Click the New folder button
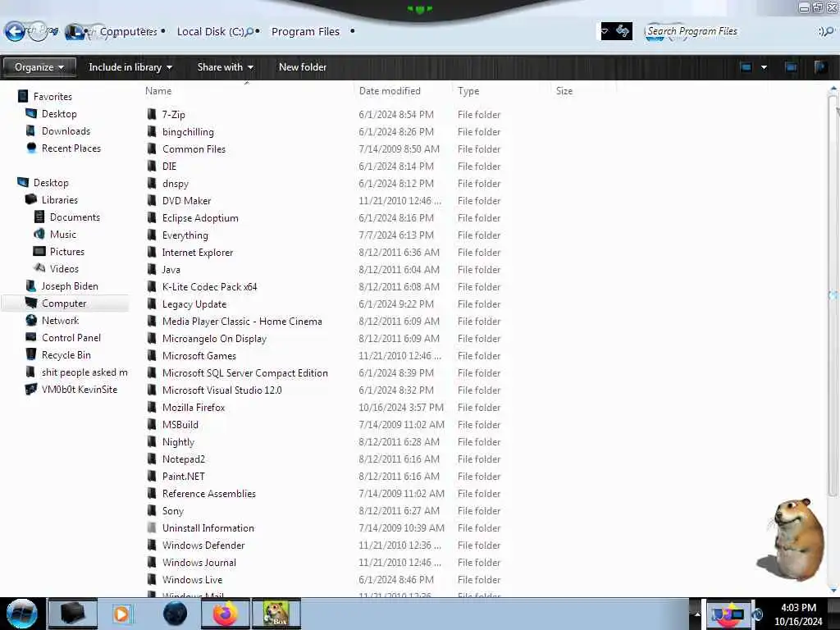This screenshot has width=840, height=630. tap(303, 67)
